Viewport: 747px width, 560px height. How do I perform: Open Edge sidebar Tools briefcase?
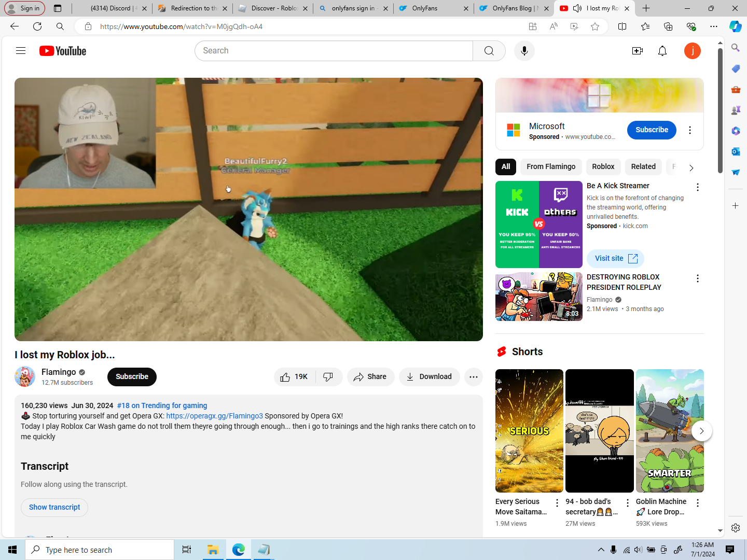click(x=736, y=89)
